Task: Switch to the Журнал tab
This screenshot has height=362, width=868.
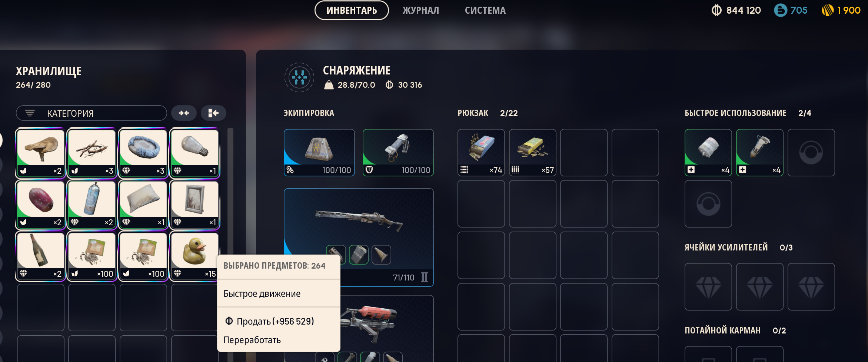Action: pyautogui.click(x=420, y=10)
